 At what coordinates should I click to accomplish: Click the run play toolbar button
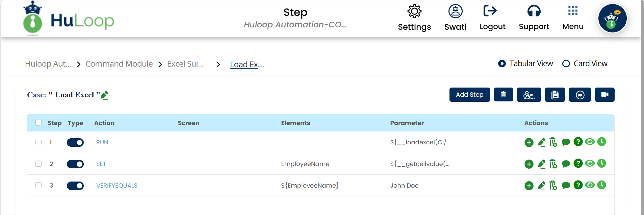(x=580, y=95)
